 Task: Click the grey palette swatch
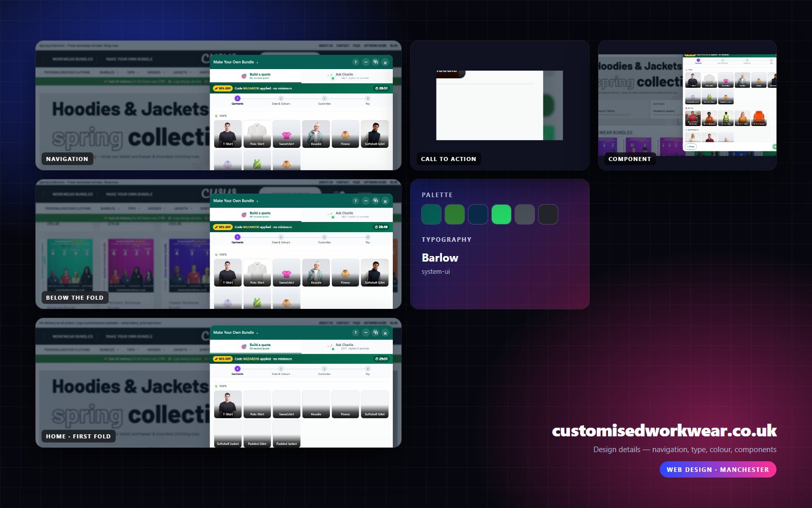525,214
